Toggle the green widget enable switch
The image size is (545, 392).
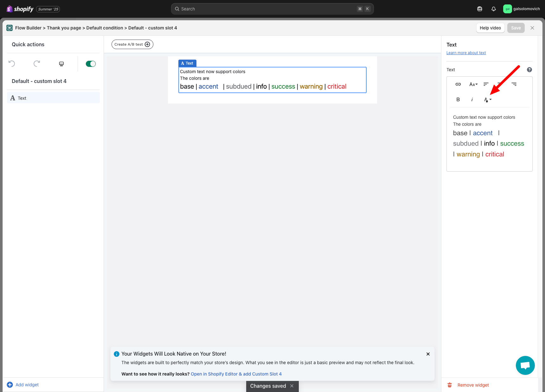(x=91, y=64)
